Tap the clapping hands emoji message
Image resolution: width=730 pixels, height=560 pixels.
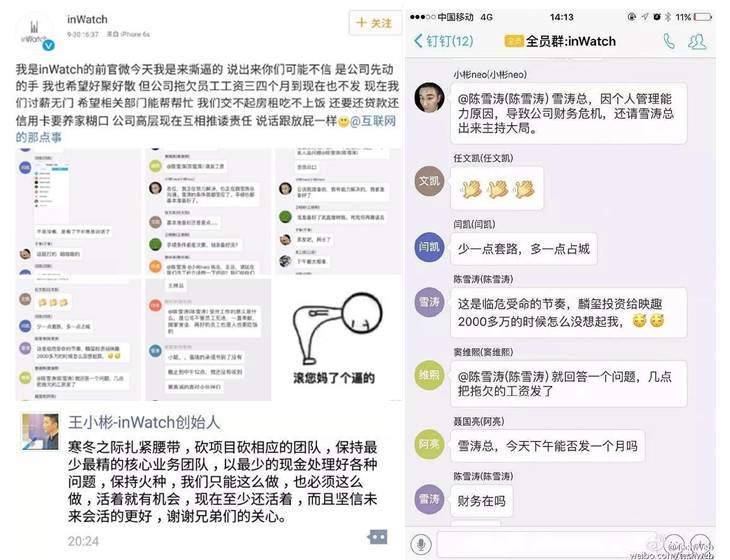tap(497, 189)
